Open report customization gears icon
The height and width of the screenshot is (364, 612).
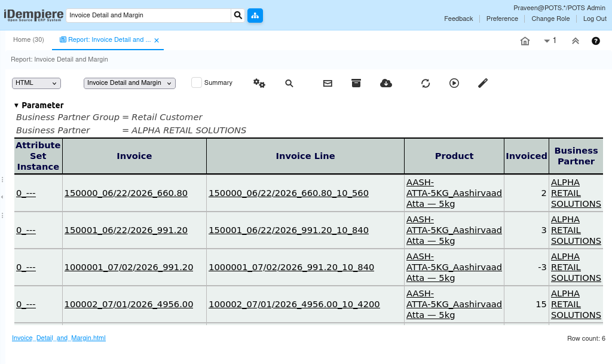(x=259, y=83)
